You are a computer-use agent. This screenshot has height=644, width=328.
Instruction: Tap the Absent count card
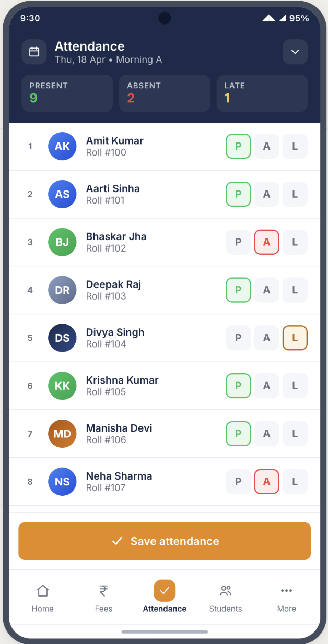[165, 93]
